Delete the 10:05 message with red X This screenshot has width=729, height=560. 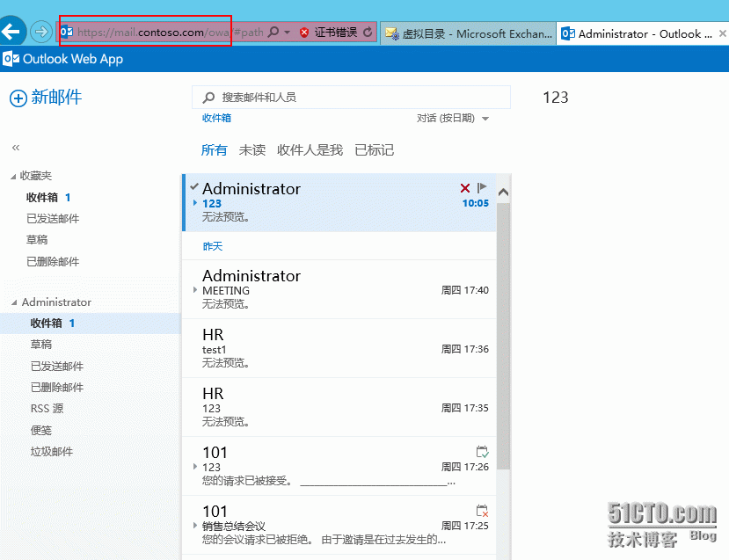pos(465,188)
